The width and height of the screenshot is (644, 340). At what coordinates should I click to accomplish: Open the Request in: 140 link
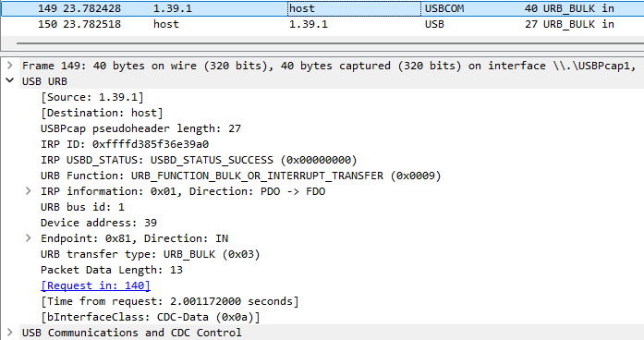tap(96, 285)
